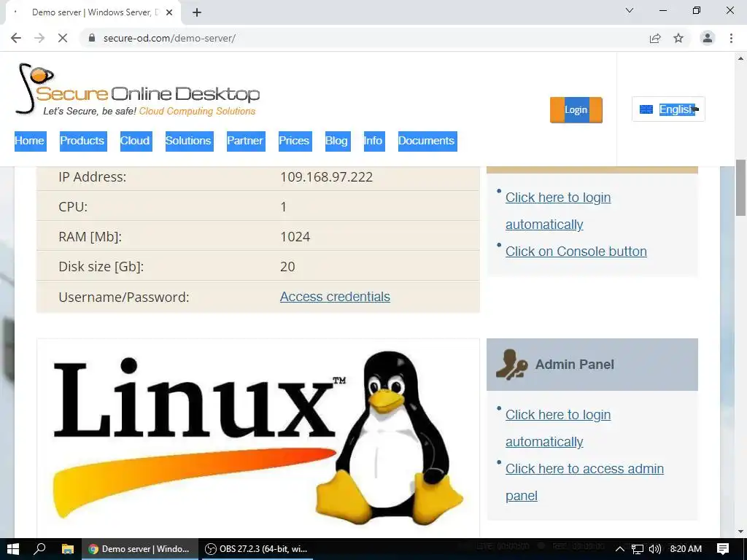Open the notification center icon
The height and width of the screenshot is (560, 747).
click(x=723, y=549)
